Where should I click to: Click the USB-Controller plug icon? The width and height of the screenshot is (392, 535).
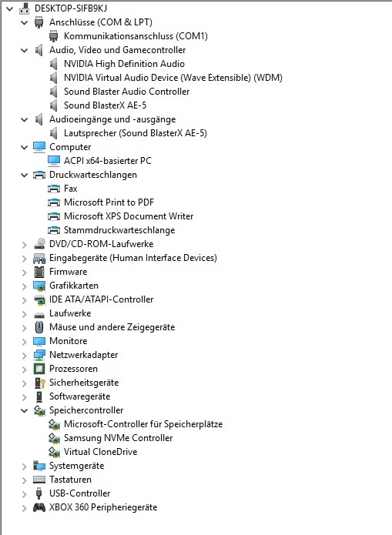point(39,493)
